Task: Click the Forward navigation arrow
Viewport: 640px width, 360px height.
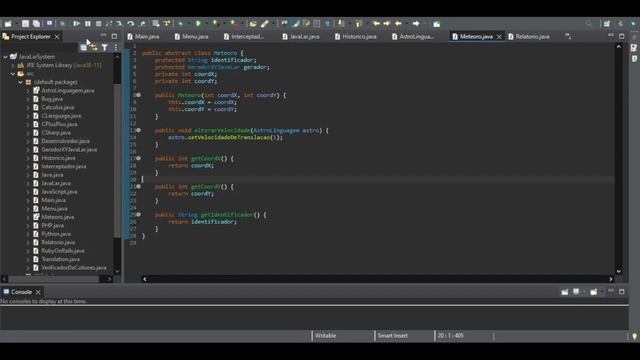Action: click(416, 24)
